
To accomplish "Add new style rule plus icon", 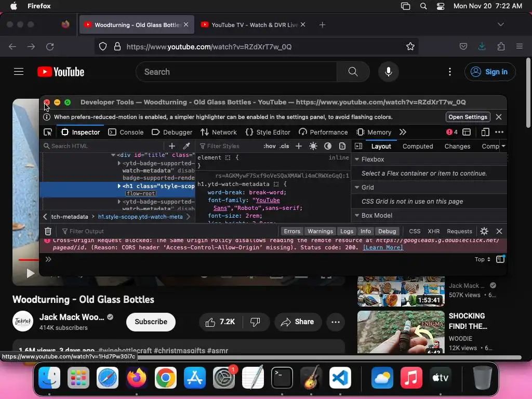I will [299, 146].
